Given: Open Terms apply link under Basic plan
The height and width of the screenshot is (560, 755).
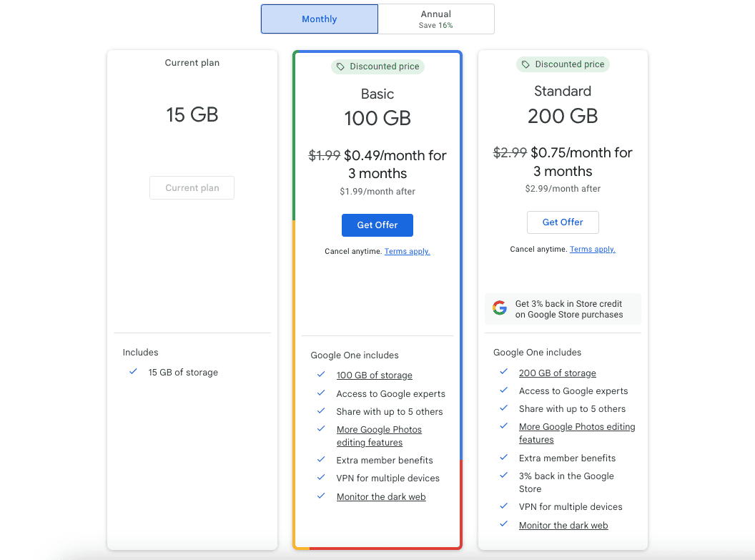Looking at the screenshot, I should pyautogui.click(x=407, y=252).
